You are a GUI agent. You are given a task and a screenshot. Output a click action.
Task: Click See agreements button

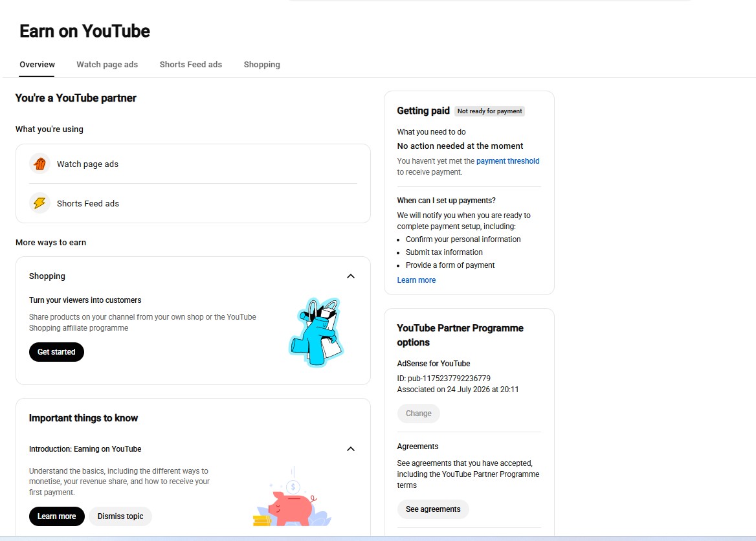click(433, 509)
